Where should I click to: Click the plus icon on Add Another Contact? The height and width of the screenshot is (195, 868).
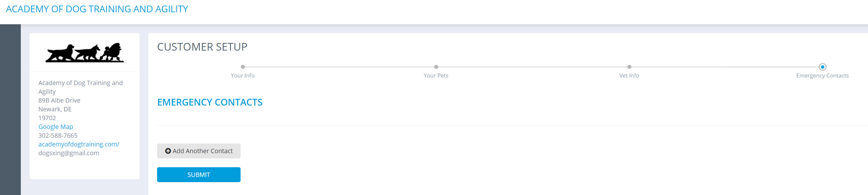coord(168,151)
